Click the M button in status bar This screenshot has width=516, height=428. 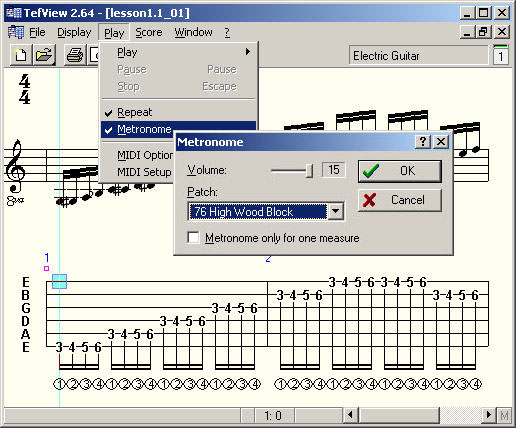click(x=504, y=415)
